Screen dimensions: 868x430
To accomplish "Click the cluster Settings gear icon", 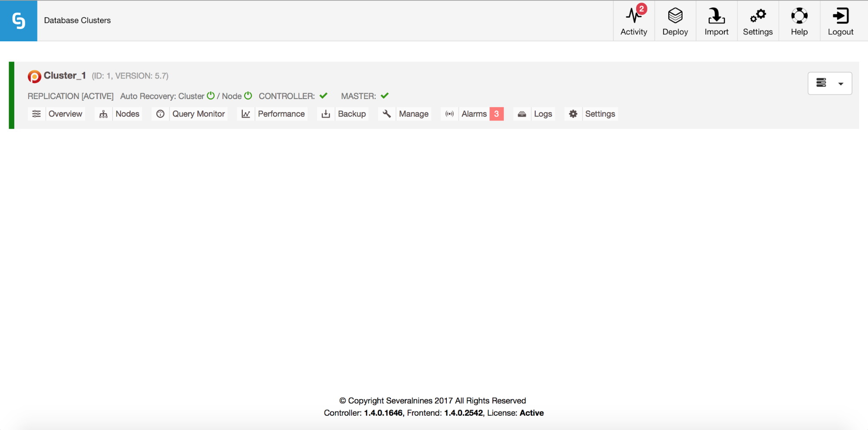I will coord(573,114).
